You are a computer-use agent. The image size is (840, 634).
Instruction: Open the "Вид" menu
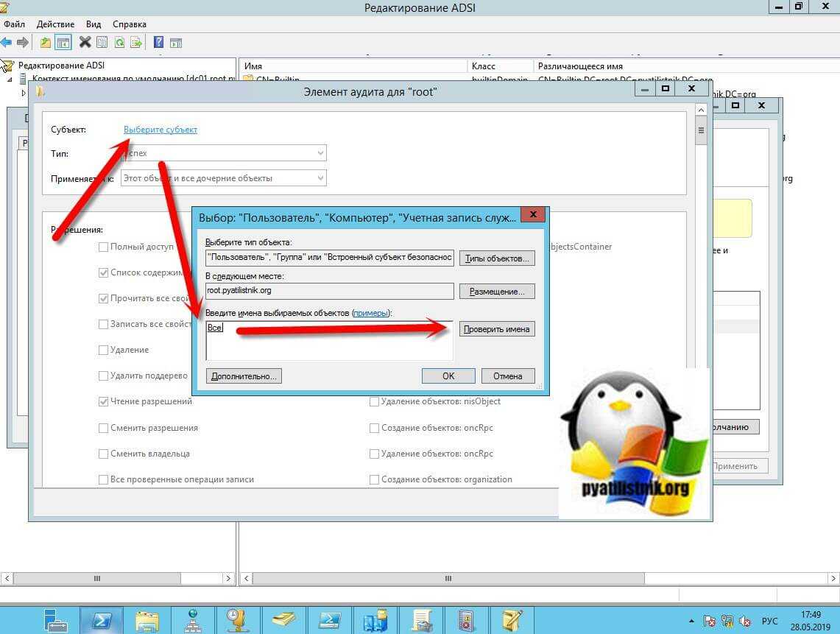93,24
